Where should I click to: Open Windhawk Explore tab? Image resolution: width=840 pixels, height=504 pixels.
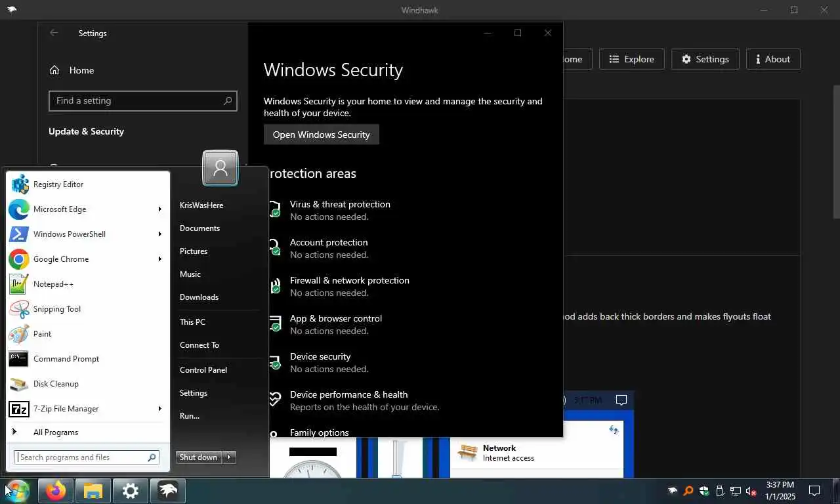coord(632,59)
